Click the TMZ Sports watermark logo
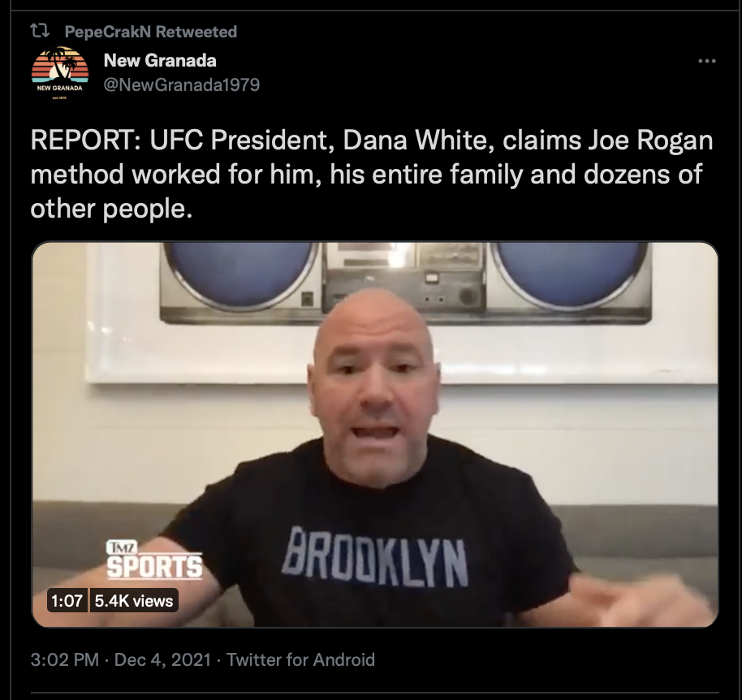Screen dimensions: 742x700 154,560
